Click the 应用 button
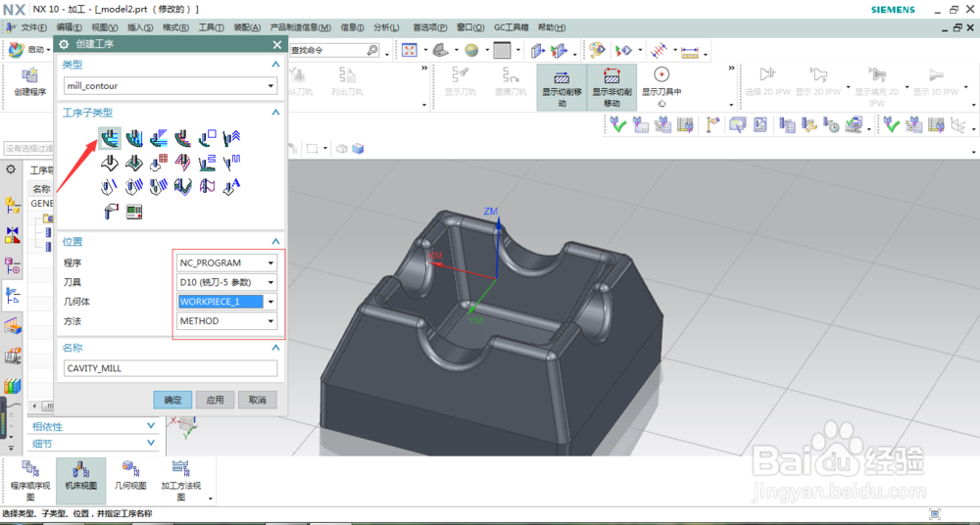Image resolution: width=980 pixels, height=525 pixels. click(x=215, y=400)
